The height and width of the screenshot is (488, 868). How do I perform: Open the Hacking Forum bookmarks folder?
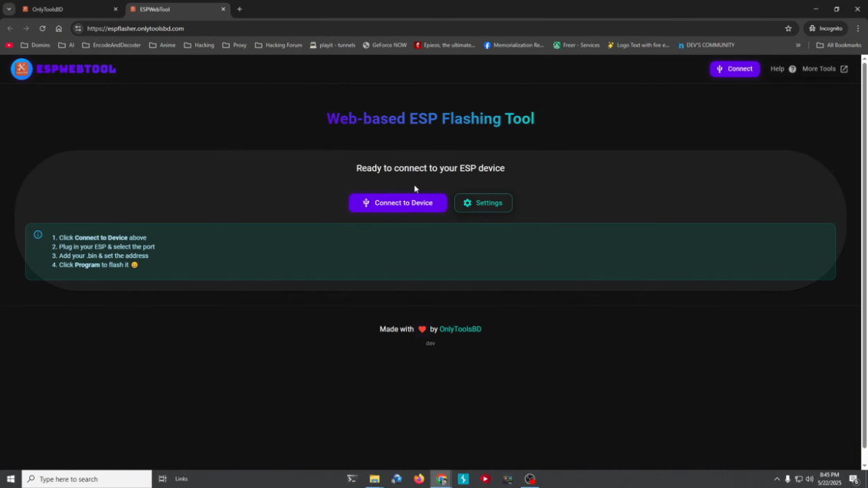pyautogui.click(x=278, y=45)
